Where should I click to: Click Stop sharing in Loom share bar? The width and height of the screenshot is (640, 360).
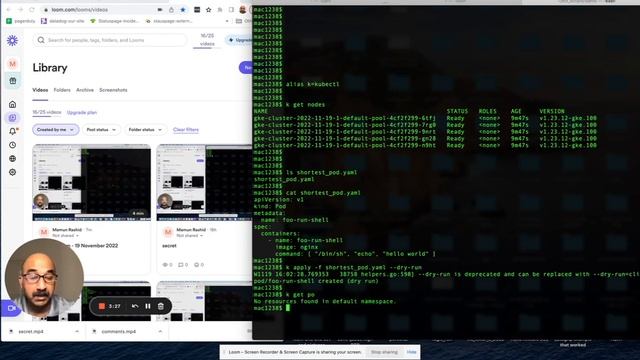[x=384, y=352]
